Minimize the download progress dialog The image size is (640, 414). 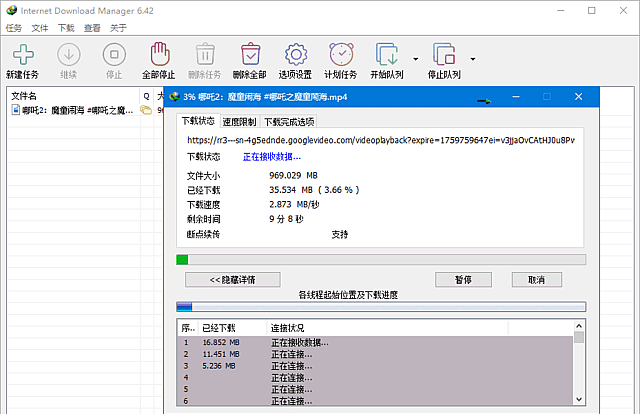[x=516, y=97]
